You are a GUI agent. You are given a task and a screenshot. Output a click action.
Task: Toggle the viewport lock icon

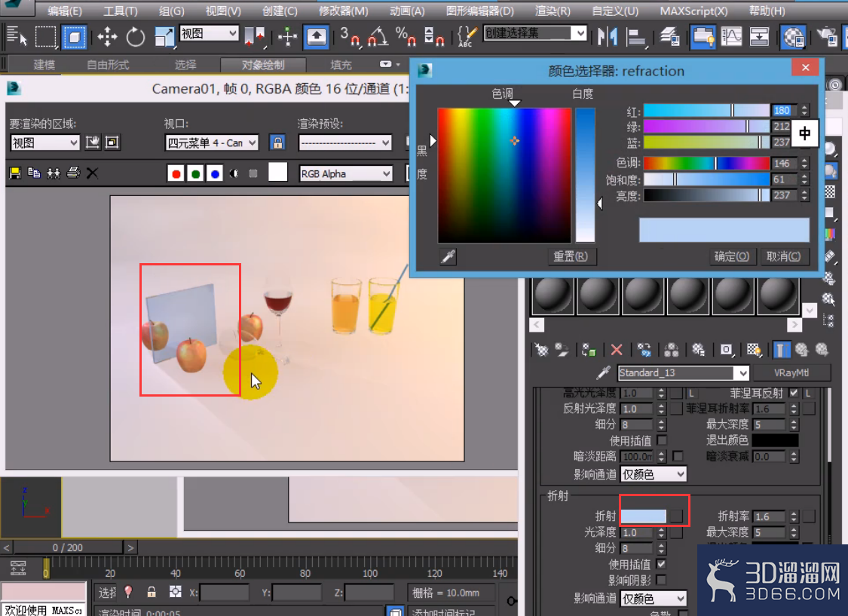[277, 143]
